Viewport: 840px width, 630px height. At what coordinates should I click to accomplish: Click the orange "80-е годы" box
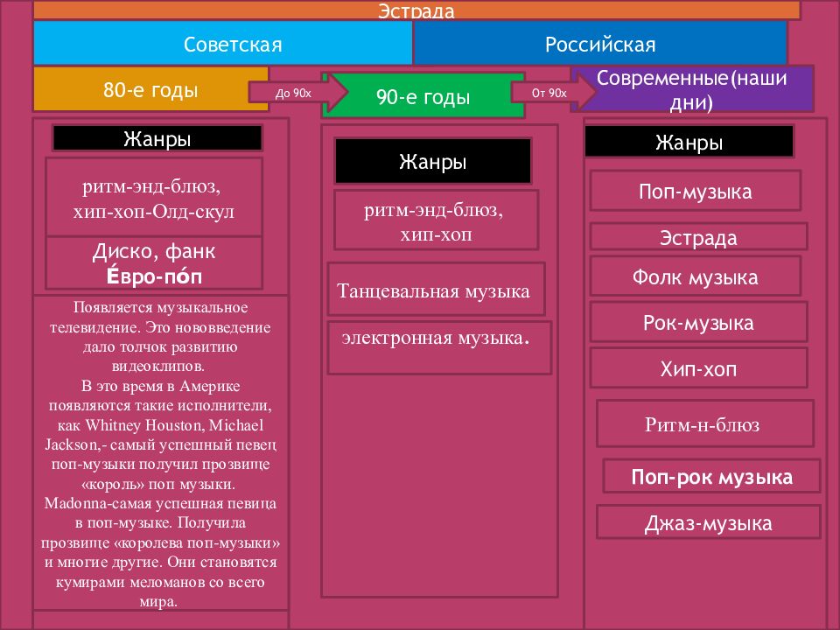pos(150,89)
